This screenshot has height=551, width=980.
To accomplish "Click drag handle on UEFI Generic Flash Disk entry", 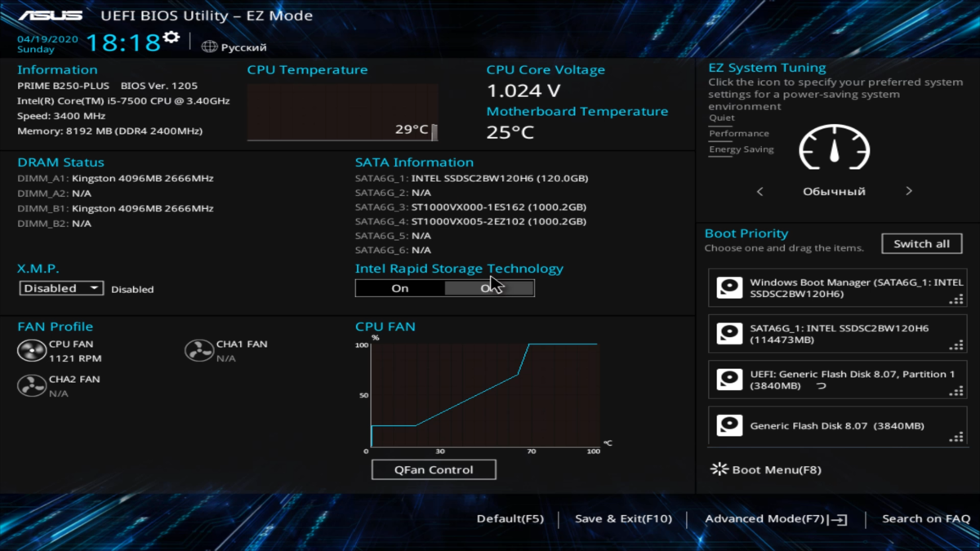I will click(x=956, y=391).
